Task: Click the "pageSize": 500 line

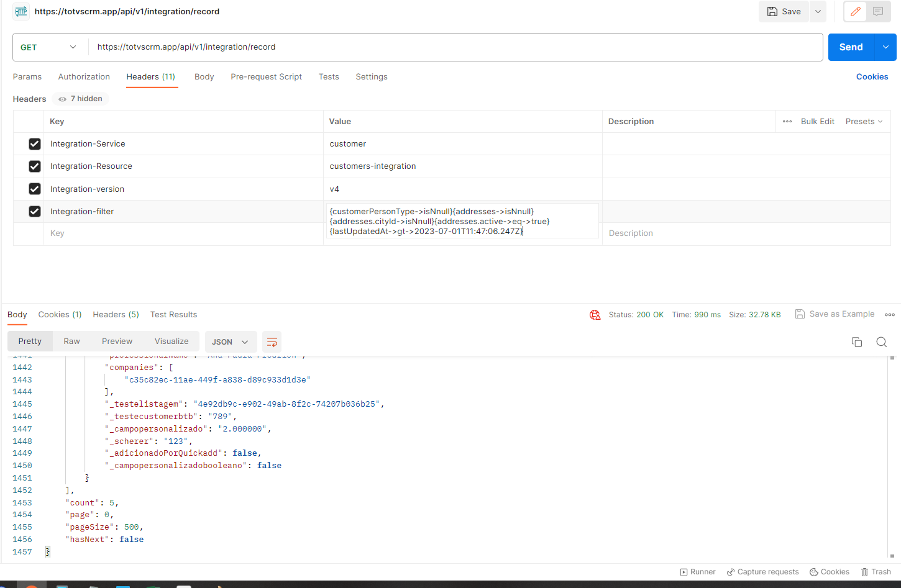Action: click(104, 527)
